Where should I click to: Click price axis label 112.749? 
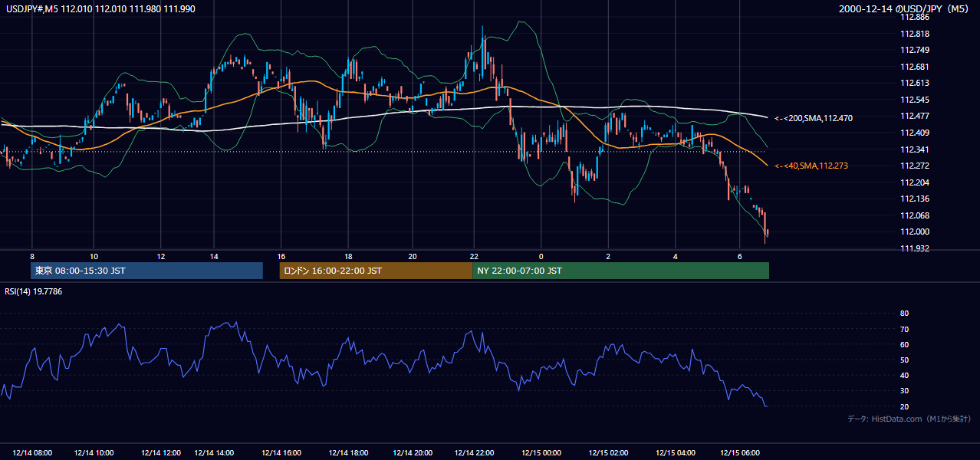point(916,50)
